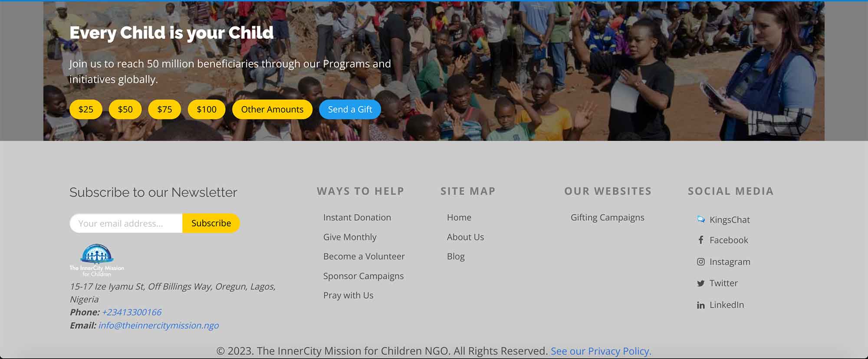Click the blue Send a Gift button
Viewport: 868px width, 359px height.
pos(350,109)
